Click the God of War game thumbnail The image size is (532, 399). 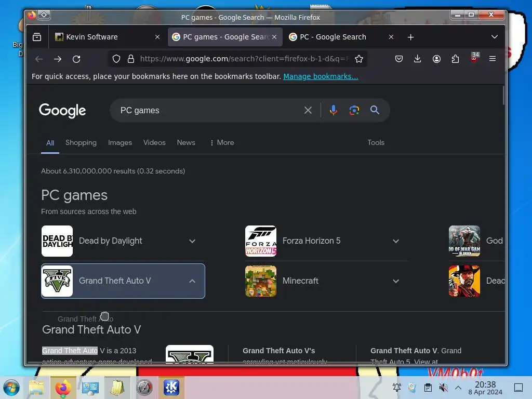tap(464, 241)
